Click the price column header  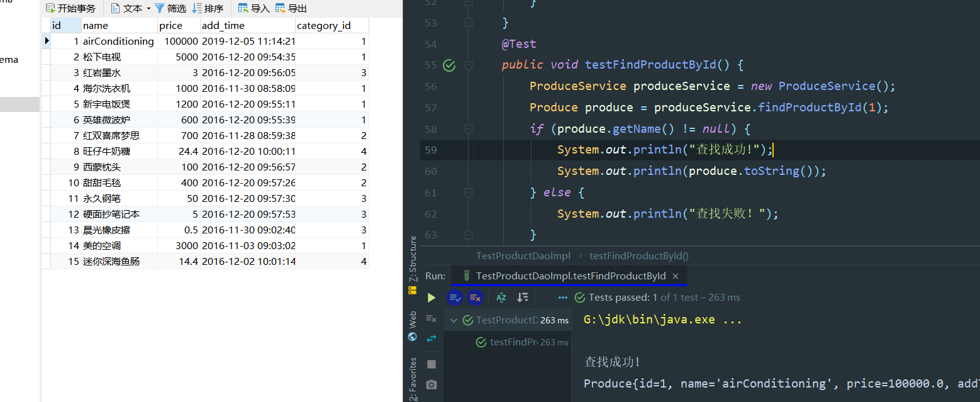[179, 25]
